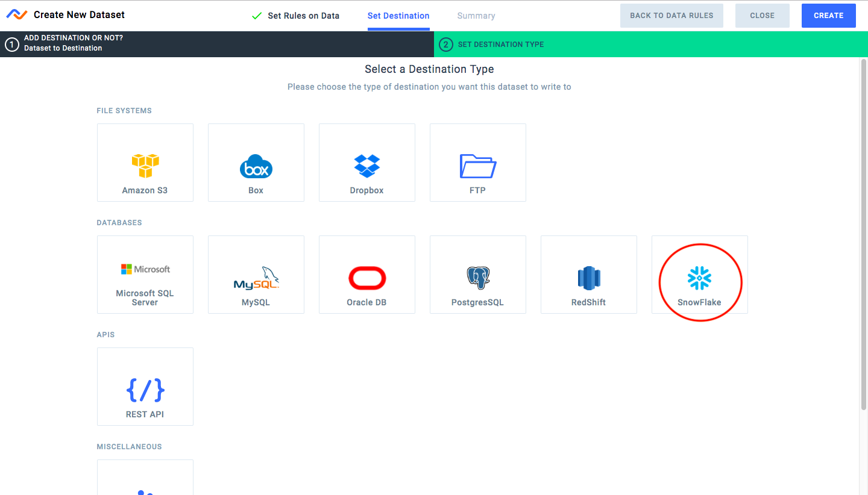Open the Summary tab
This screenshot has height=495, width=868.
point(476,16)
